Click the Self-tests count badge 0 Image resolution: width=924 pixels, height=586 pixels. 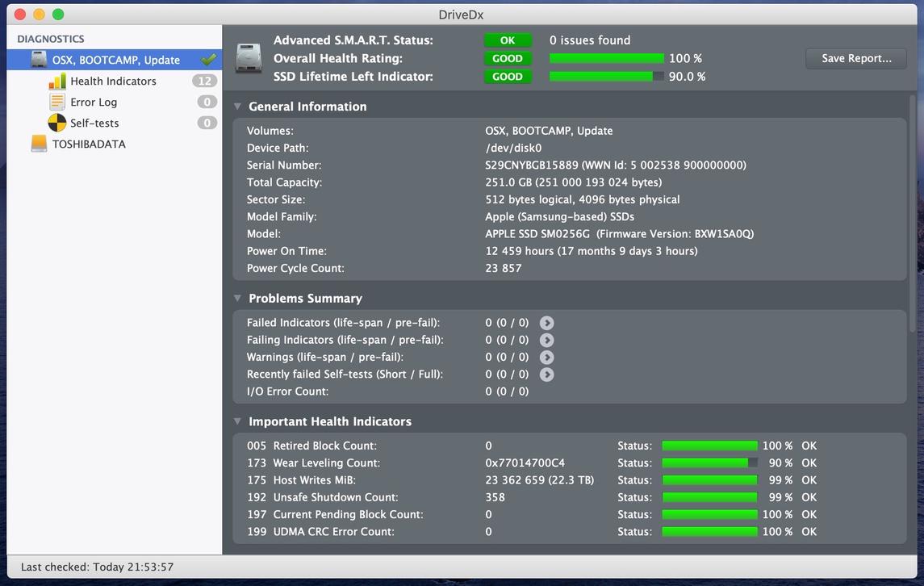click(x=207, y=123)
